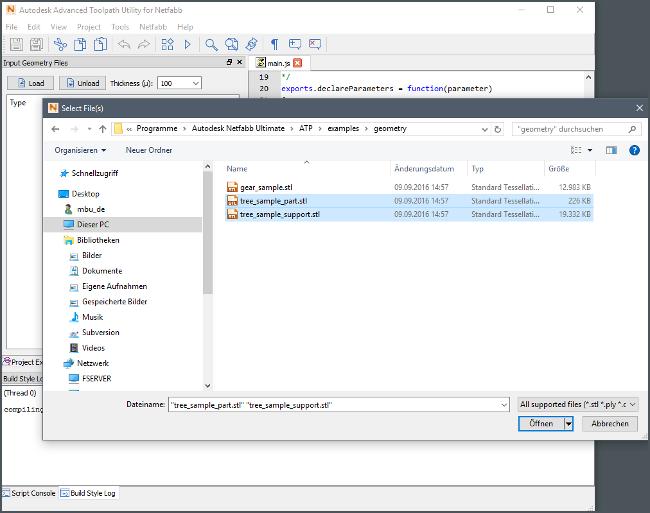Click the icon left of the pilcrow
This screenshot has width=650, height=513.
[x=252, y=44]
